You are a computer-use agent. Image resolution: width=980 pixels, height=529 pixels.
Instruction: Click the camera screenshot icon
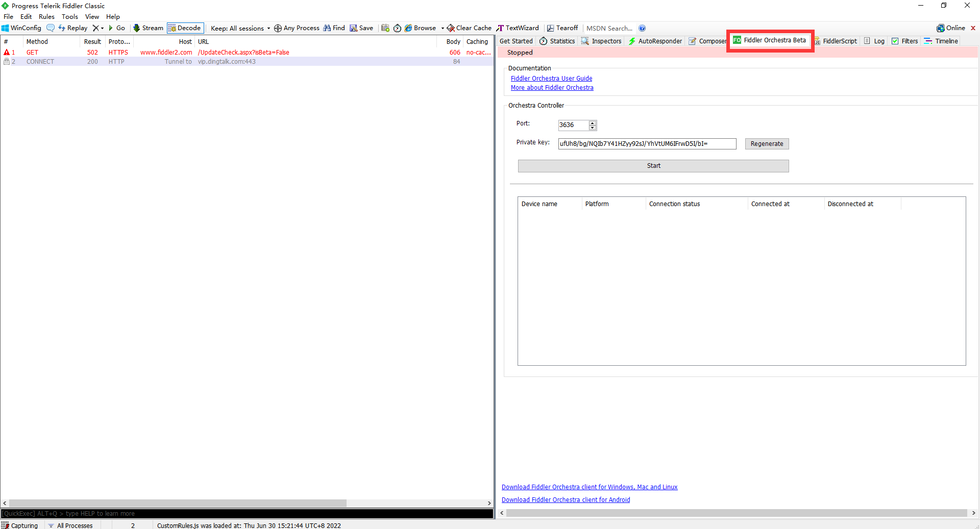pos(385,28)
